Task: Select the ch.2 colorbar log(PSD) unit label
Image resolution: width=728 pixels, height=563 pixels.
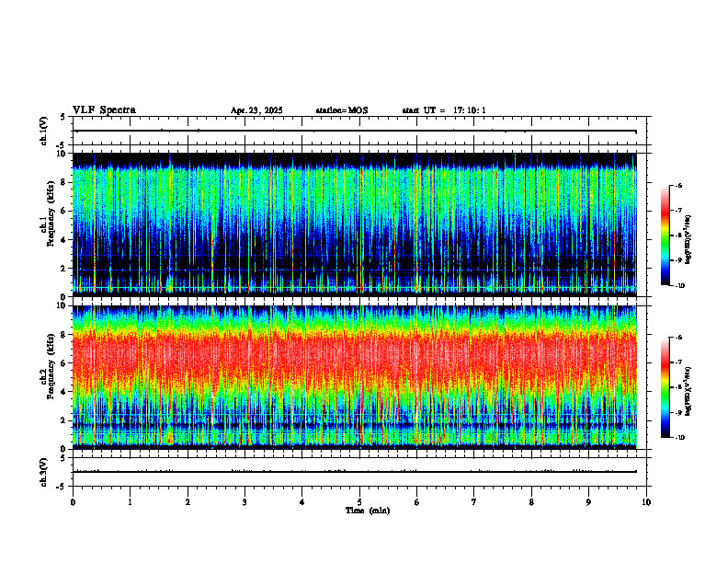Action: coord(688,391)
